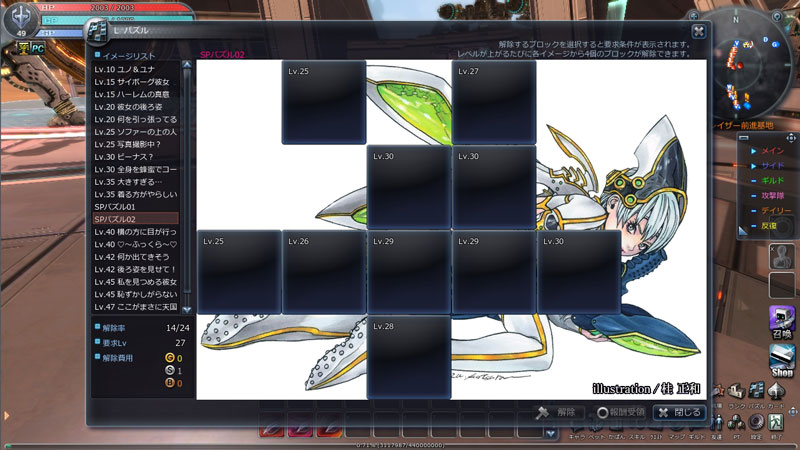Open the ランク ranking podium icon
This screenshot has width=800, height=450.
736,392
